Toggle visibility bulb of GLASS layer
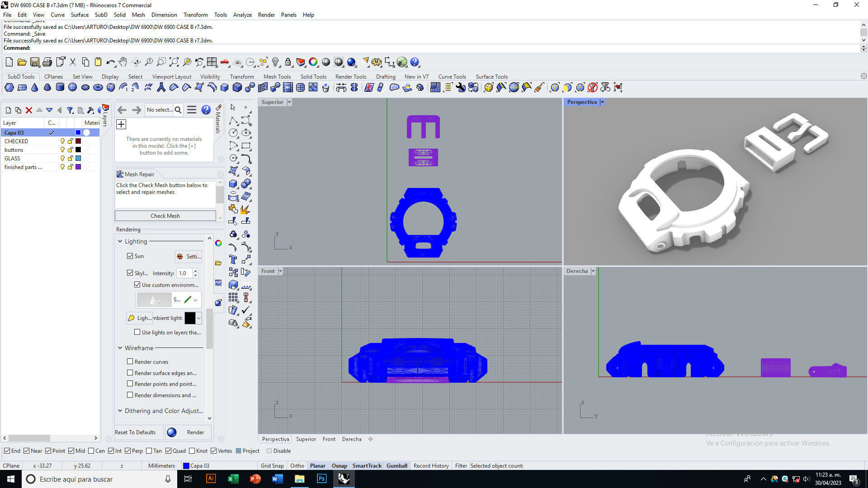868x488 pixels. click(62, 159)
